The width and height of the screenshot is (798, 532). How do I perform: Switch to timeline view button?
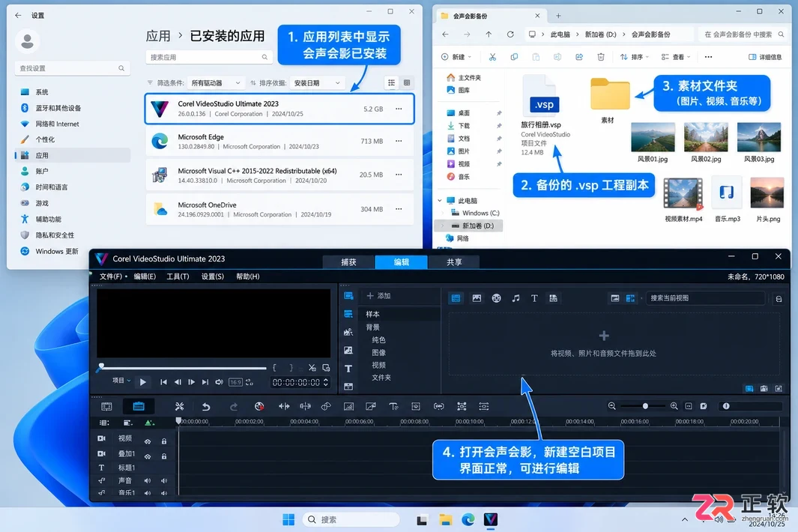click(x=139, y=406)
